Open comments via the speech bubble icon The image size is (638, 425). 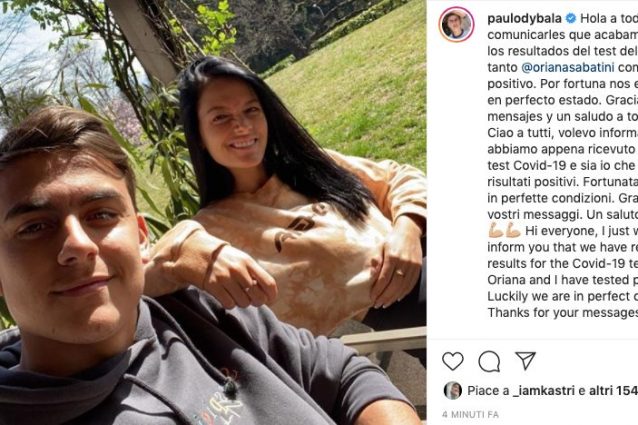(489, 361)
